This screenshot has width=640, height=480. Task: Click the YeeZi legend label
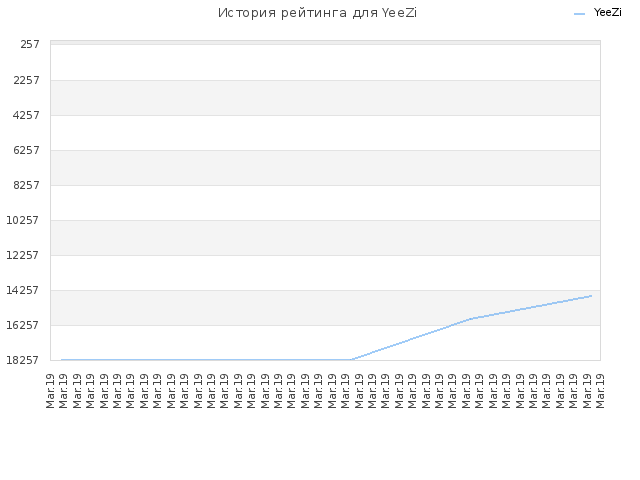point(607,13)
